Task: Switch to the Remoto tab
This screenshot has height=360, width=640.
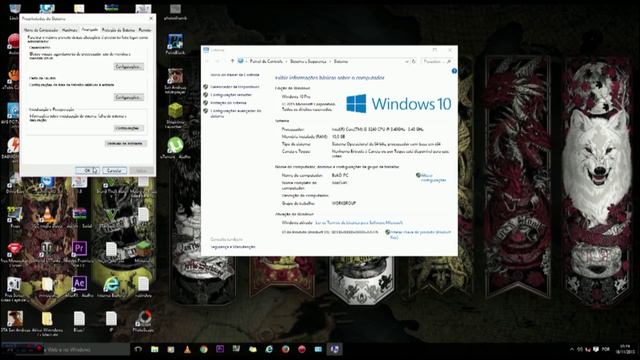Action: 145,30
